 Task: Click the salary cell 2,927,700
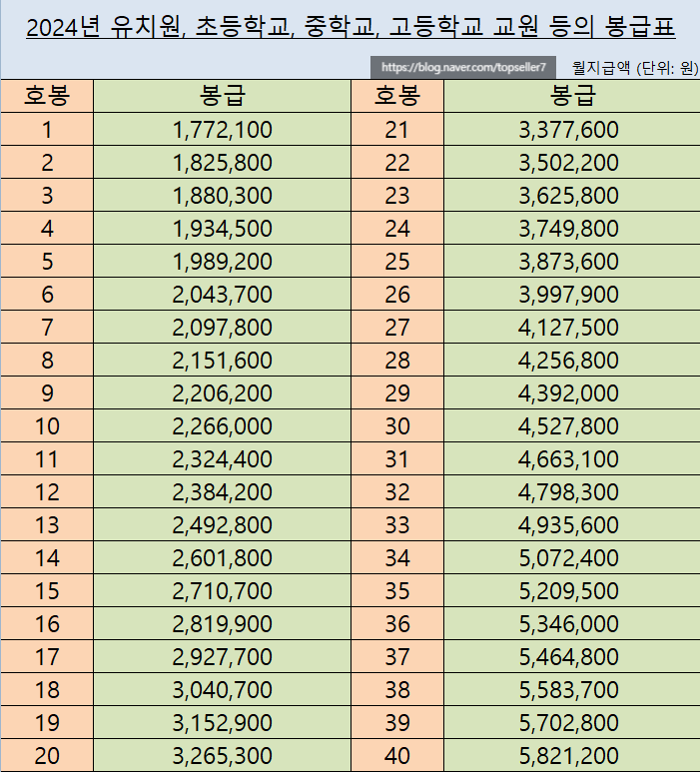[x=222, y=657]
